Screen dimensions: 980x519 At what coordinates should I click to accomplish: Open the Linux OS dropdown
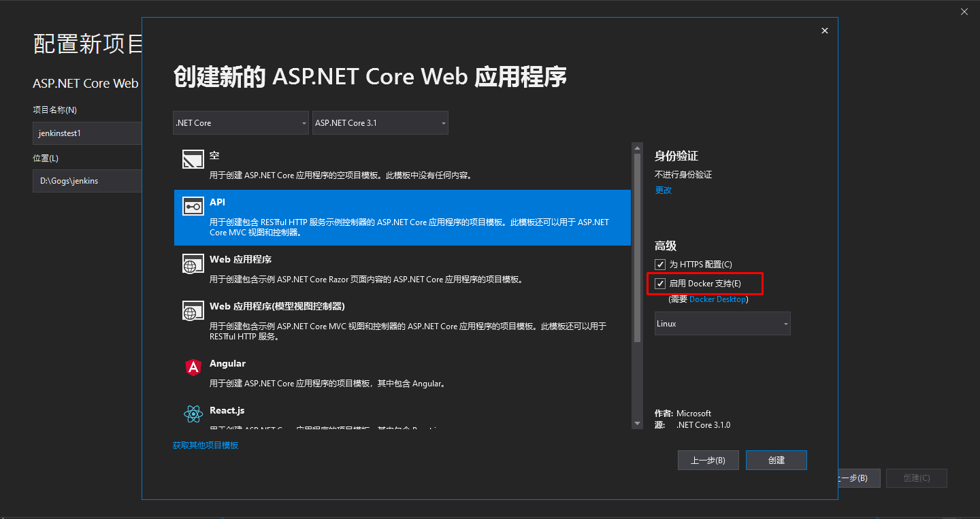pos(723,324)
